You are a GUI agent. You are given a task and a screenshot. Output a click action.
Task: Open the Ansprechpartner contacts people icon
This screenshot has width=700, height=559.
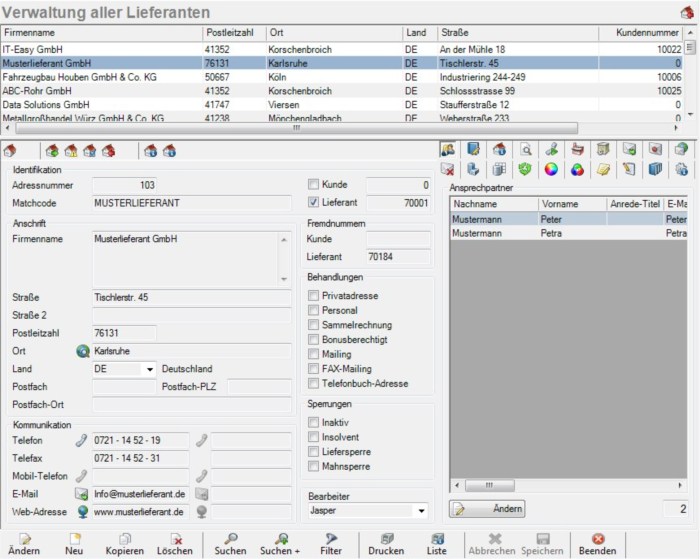pyautogui.click(x=448, y=150)
